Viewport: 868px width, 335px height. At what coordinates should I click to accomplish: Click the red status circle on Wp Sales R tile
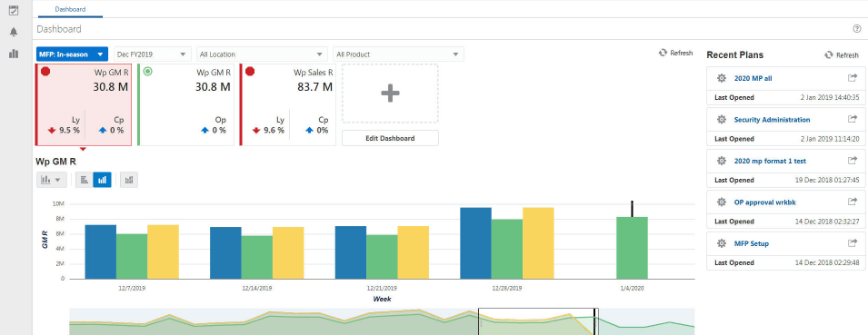pyautogui.click(x=250, y=72)
